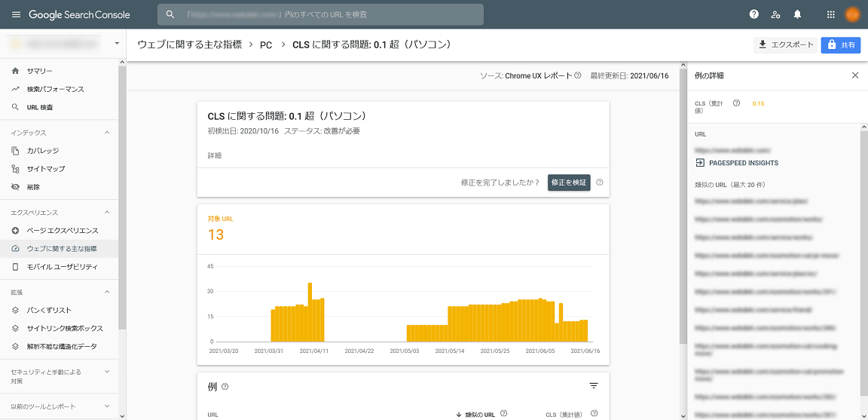Click the help question mark icon in header

coord(753,14)
